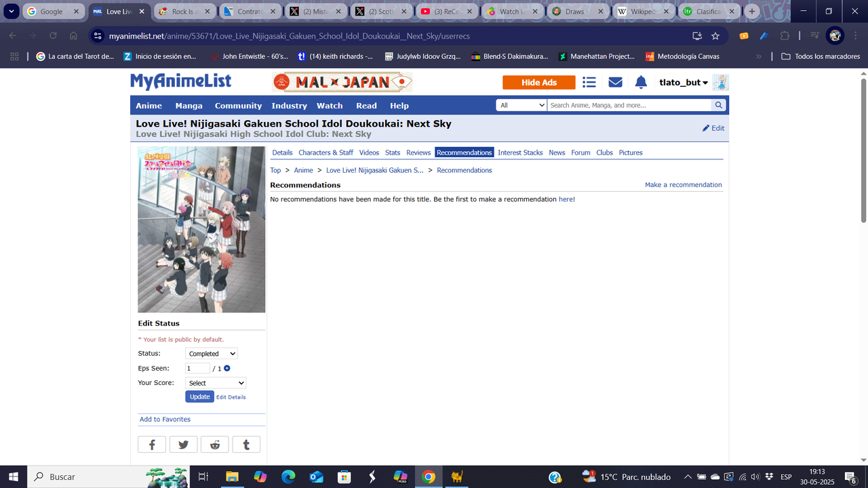Click the Eps Seen input field
Screen dimensions: 868x488
coord(197,367)
